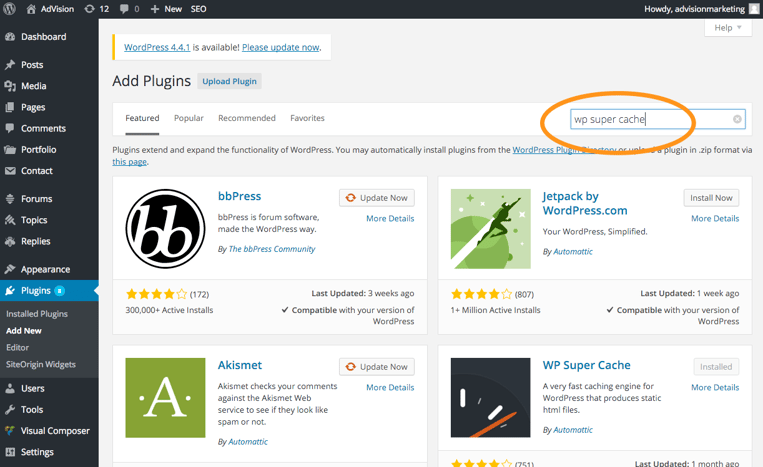Open Jetpack by WordPress.com title

coord(585,203)
